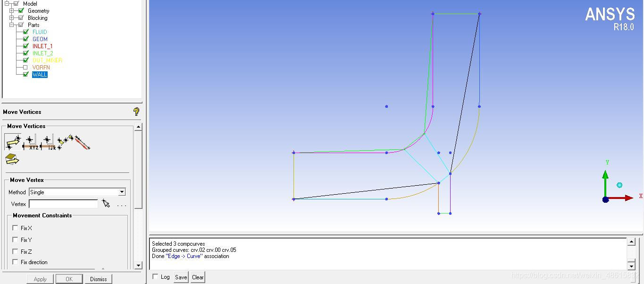The height and width of the screenshot is (284, 644).
Task: Select the FLUID part in tree
Action: coord(40,32)
